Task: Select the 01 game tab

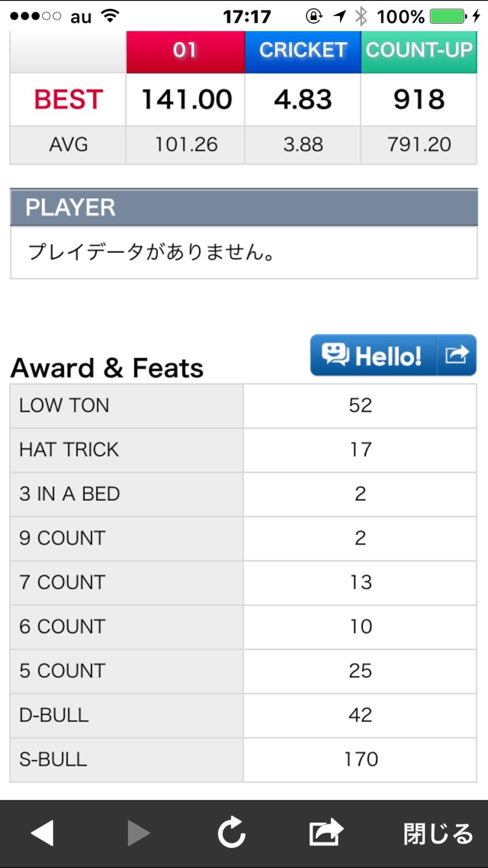Action: [185, 50]
